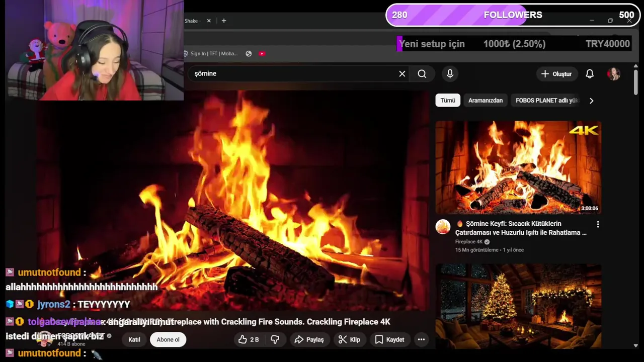This screenshot has height=362, width=644.
Task: Open the Şömine Keyfi 4K video thumbnail
Action: click(x=518, y=167)
